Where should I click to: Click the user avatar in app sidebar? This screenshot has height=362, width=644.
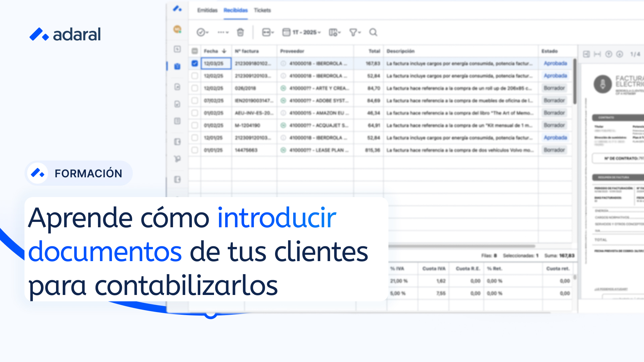pos(177,29)
